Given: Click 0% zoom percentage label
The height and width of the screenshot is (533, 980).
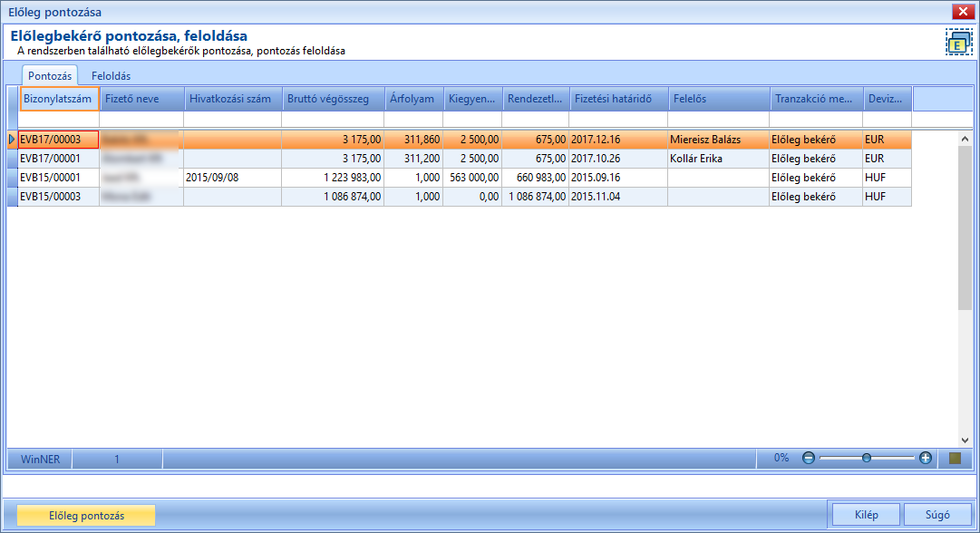Looking at the screenshot, I should tap(781, 458).
